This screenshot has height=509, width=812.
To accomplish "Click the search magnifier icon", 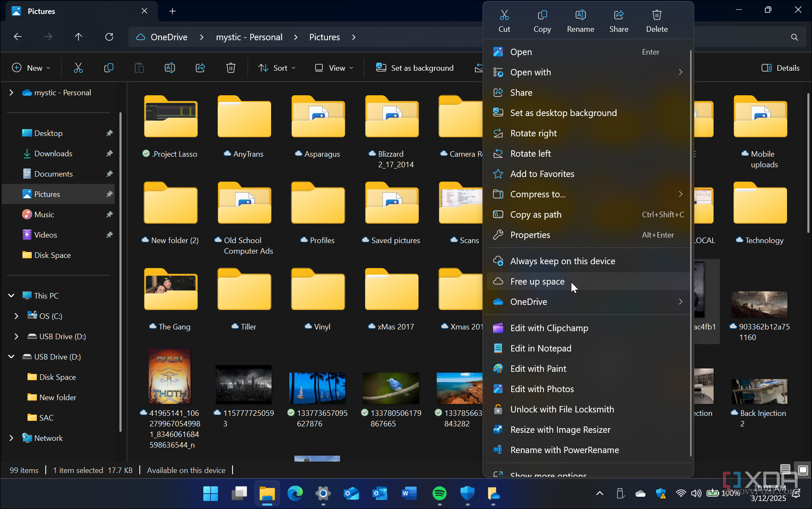I will 794,37.
